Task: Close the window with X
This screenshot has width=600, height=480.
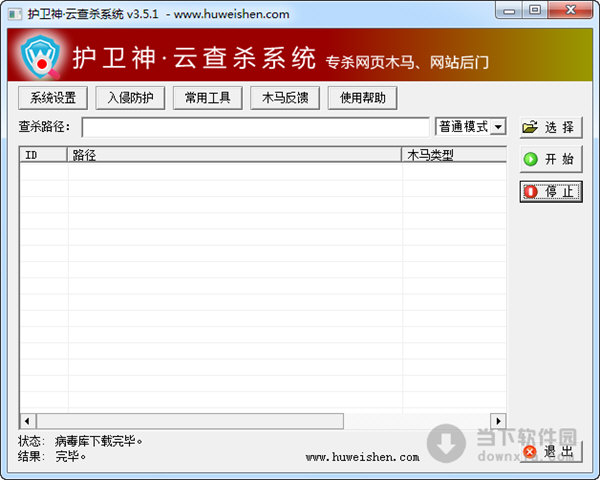Action: coord(570,10)
